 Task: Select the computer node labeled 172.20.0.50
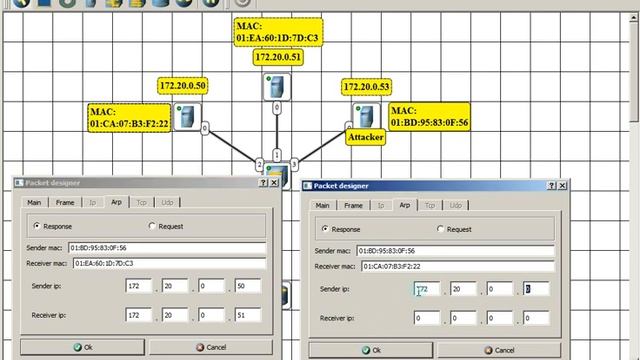187,117
